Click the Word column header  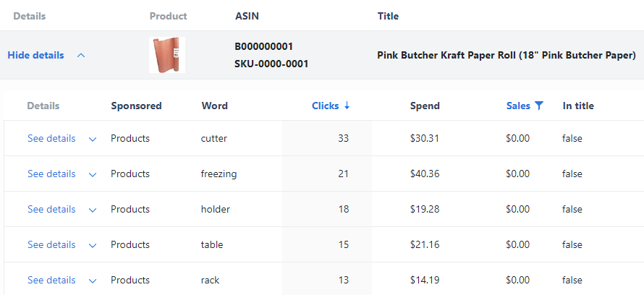pos(214,106)
